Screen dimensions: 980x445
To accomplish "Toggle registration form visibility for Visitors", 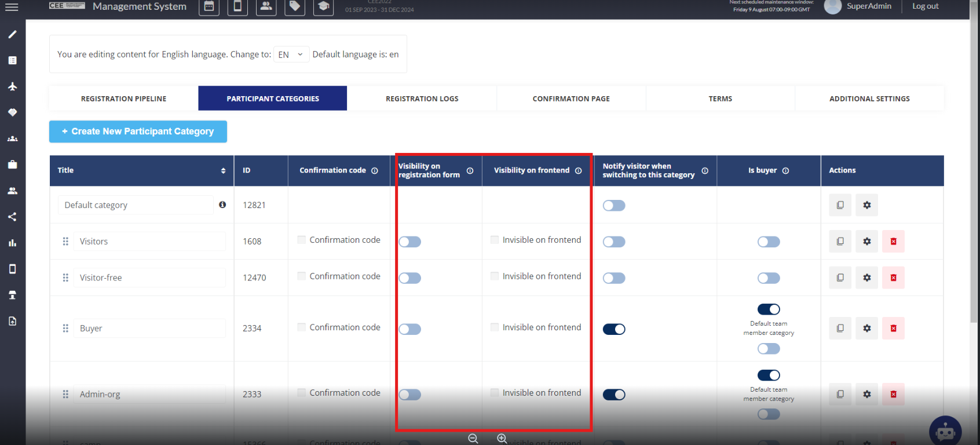I will pos(410,242).
